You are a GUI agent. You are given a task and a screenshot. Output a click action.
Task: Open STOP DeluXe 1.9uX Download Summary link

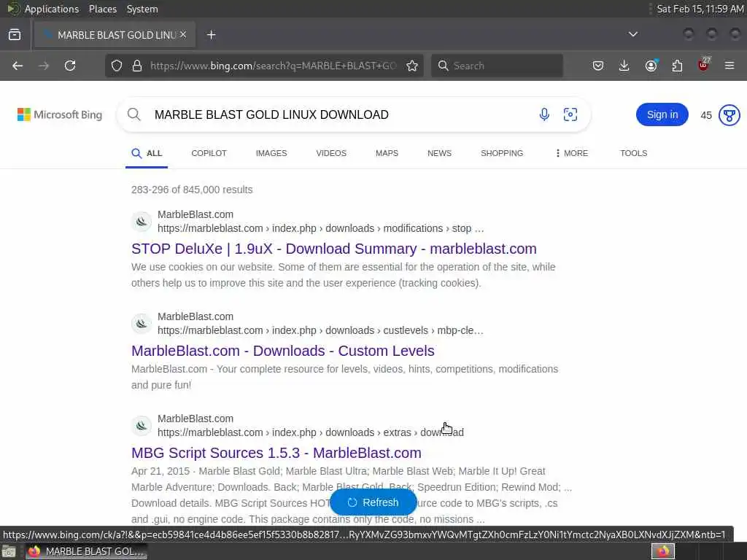coord(334,249)
